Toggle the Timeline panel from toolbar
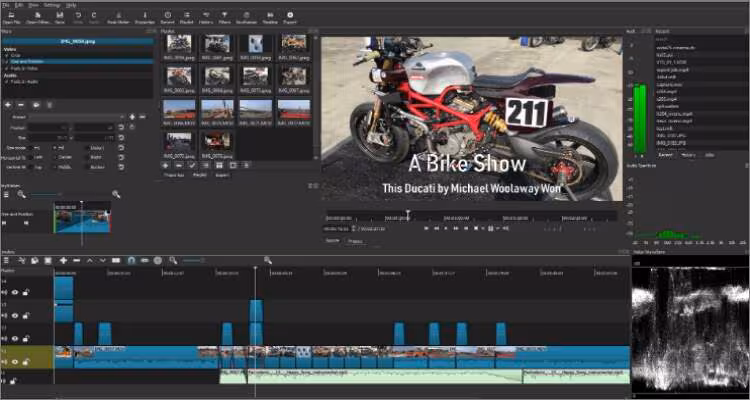 (270, 18)
